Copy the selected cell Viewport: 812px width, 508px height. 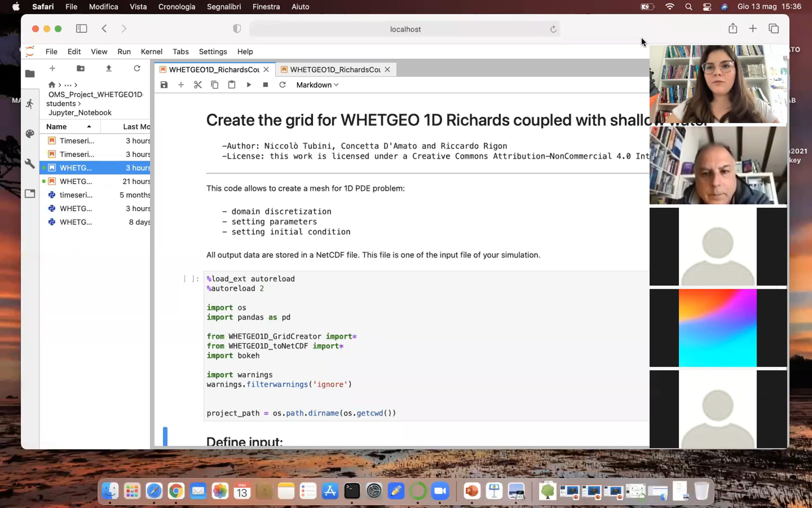click(x=215, y=85)
